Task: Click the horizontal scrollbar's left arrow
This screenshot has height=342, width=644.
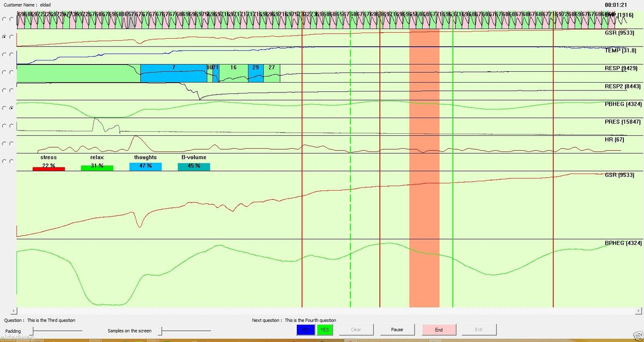Action: click(13, 311)
